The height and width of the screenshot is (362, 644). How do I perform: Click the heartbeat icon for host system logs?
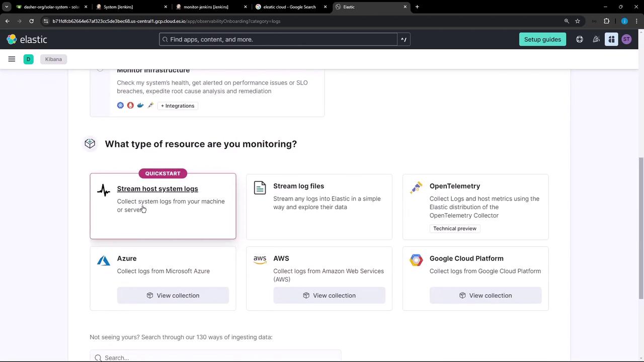tap(104, 190)
